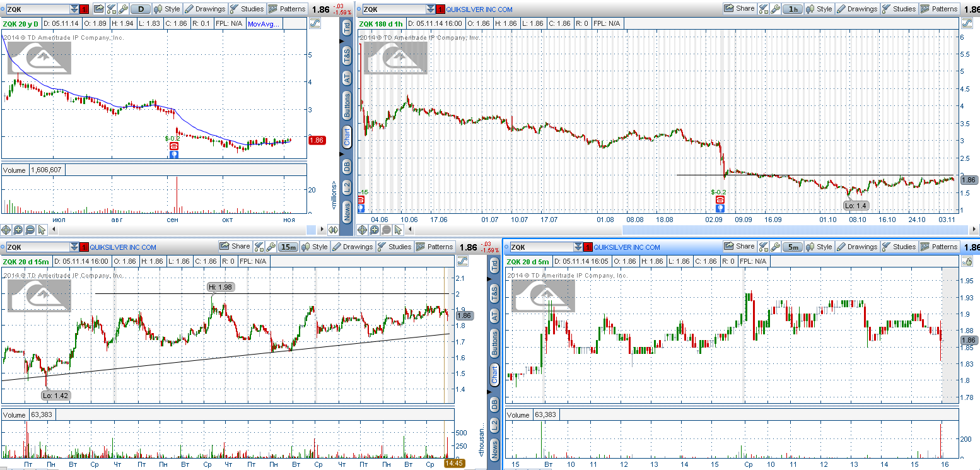This screenshot has width=980, height=470.
Task: Open News tab in sidebar of 1h chart
Action: (x=347, y=211)
